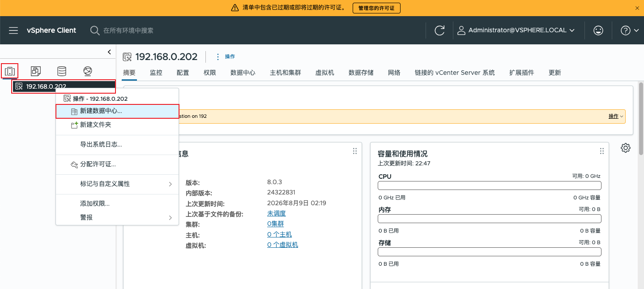Open the 0集群 link

[x=276, y=224]
